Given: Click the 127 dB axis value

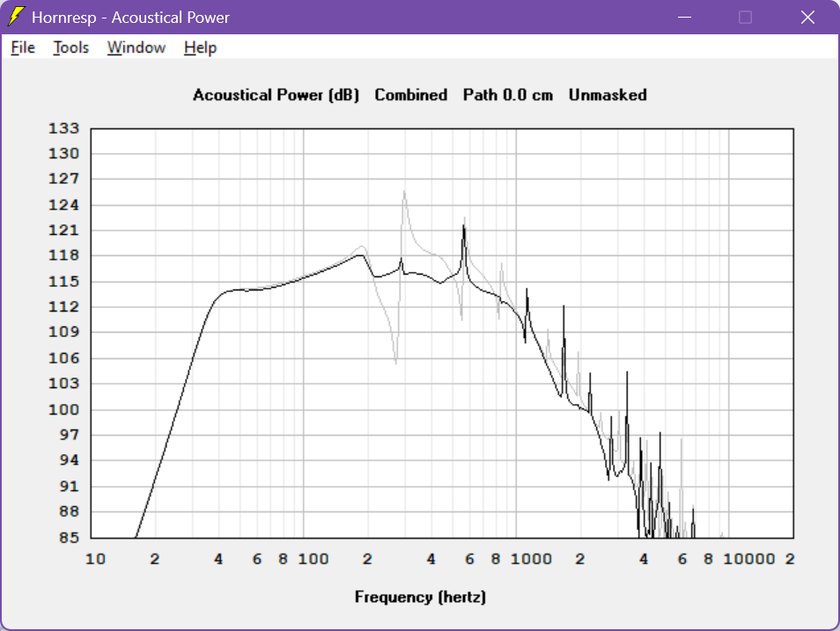Looking at the screenshot, I should click(63, 179).
